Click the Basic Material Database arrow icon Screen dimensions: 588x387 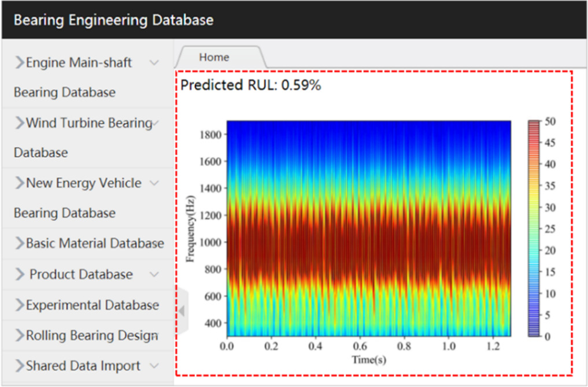[x=20, y=243]
